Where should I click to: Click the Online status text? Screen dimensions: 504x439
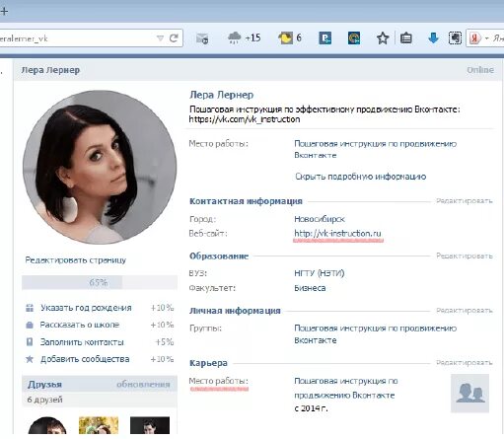point(480,70)
